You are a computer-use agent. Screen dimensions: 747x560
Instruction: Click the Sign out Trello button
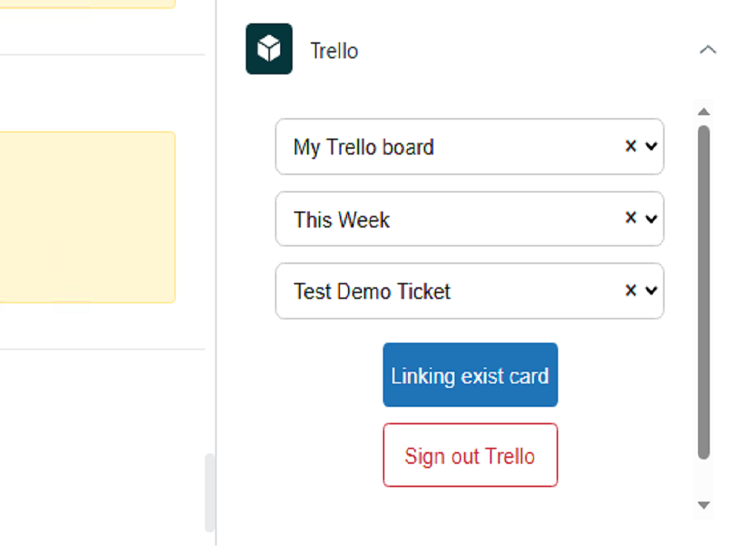coord(470,456)
